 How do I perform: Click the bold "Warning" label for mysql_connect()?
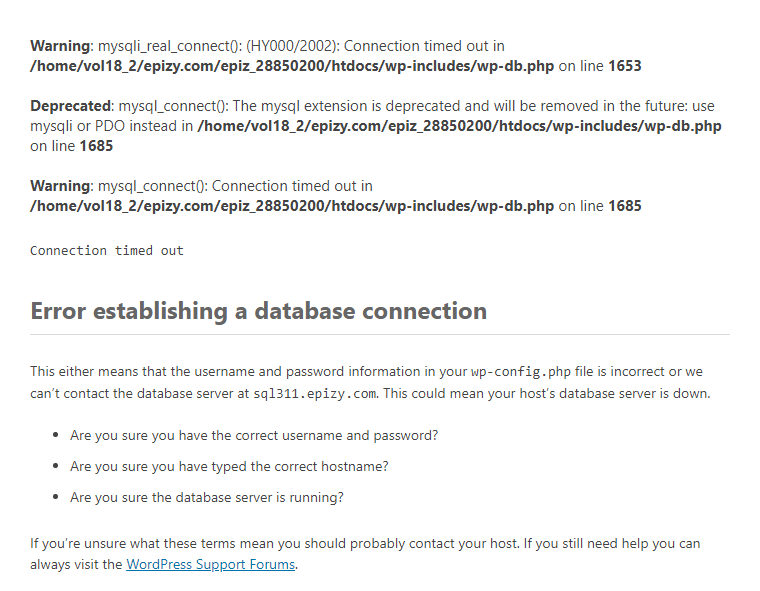[60, 186]
